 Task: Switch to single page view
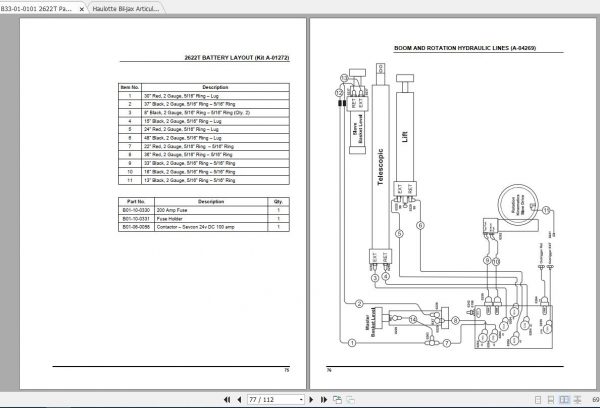coord(538,400)
